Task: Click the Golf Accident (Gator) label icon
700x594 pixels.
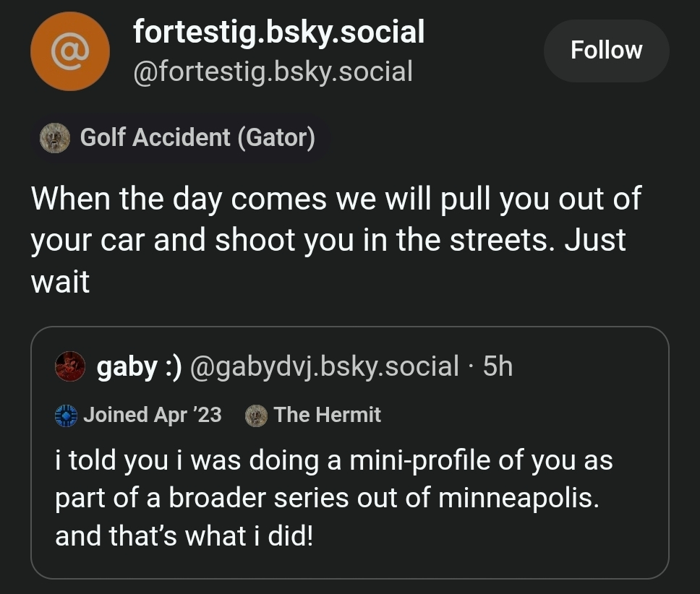Action: point(54,137)
